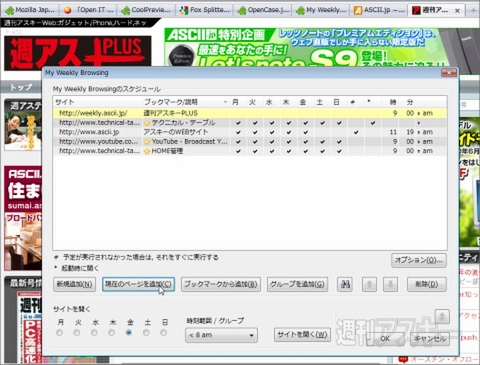
Task: Toggle 日 checkmark in HOME管理 row
Action: pyautogui.click(x=339, y=151)
